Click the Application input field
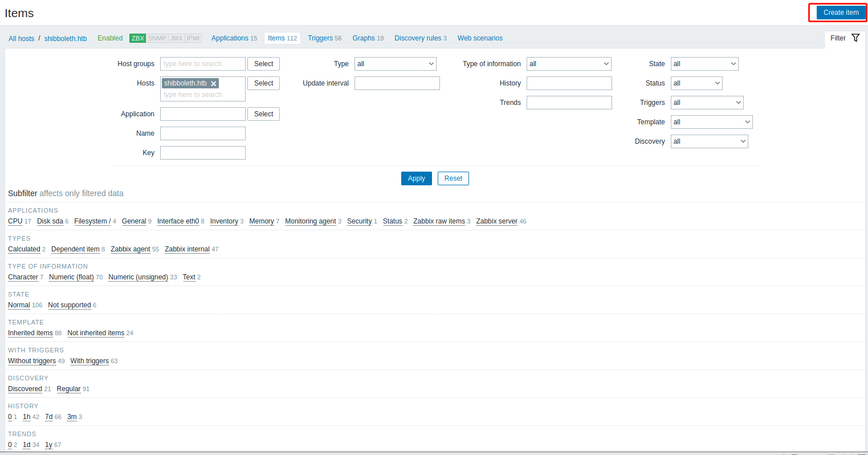Image resolution: width=868 pixels, height=455 pixels. pos(203,114)
